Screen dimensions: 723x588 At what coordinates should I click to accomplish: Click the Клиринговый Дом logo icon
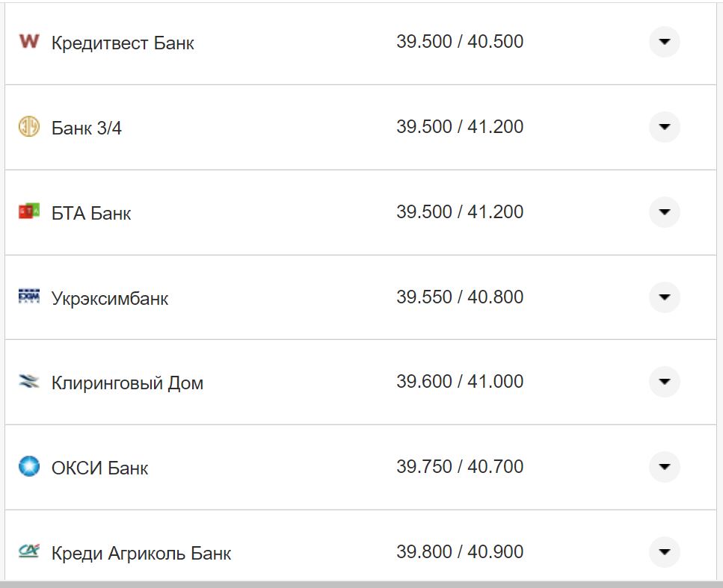click(x=28, y=383)
